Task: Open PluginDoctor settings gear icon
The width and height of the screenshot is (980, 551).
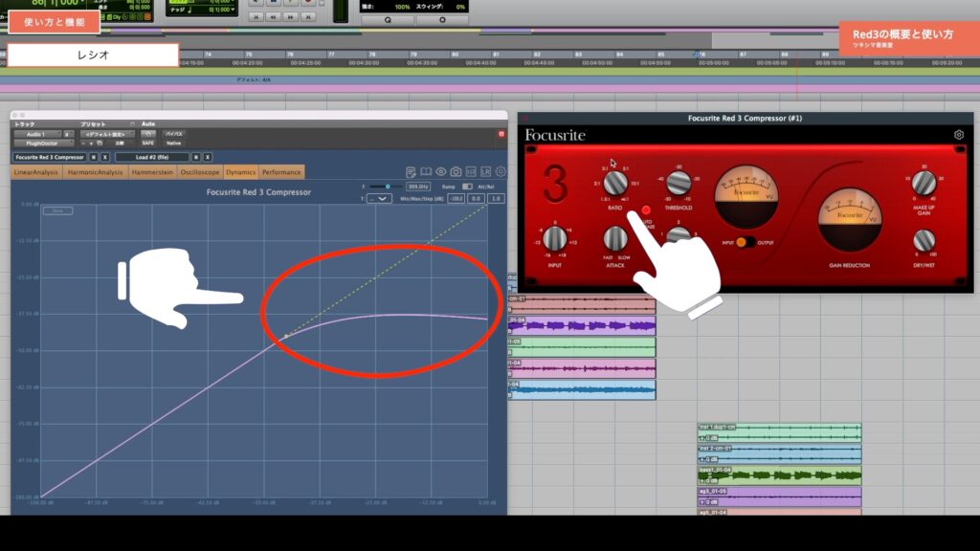Action: point(501,172)
